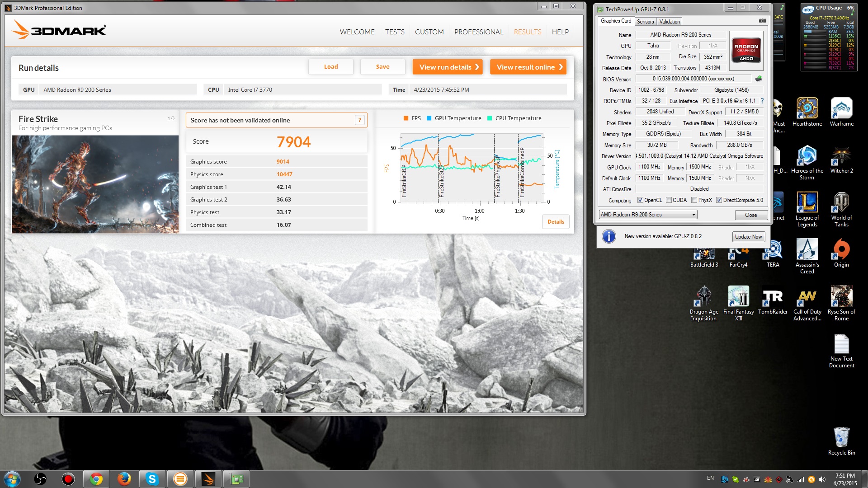Toggle the OpenCL checkbox

pos(640,200)
